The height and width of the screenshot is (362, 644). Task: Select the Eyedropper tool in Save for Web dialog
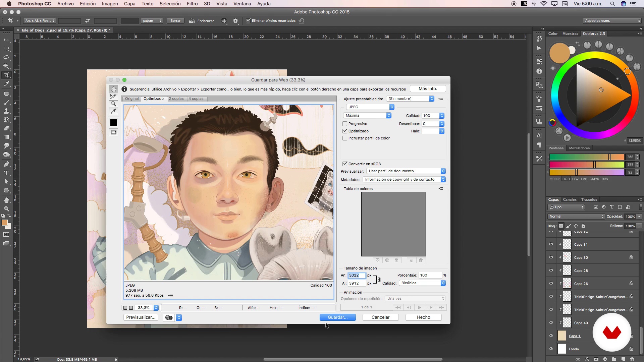pyautogui.click(x=113, y=111)
